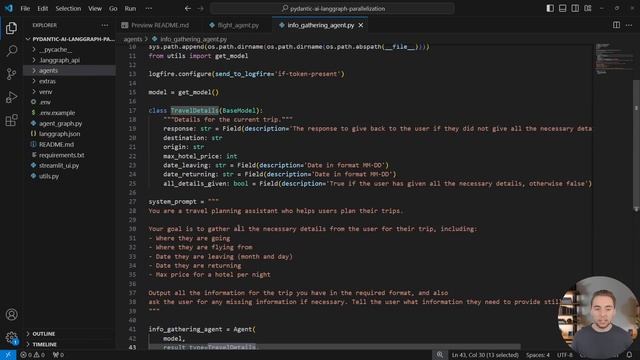Click Ln 43, Col 30 cursor position

coord(485,355)
